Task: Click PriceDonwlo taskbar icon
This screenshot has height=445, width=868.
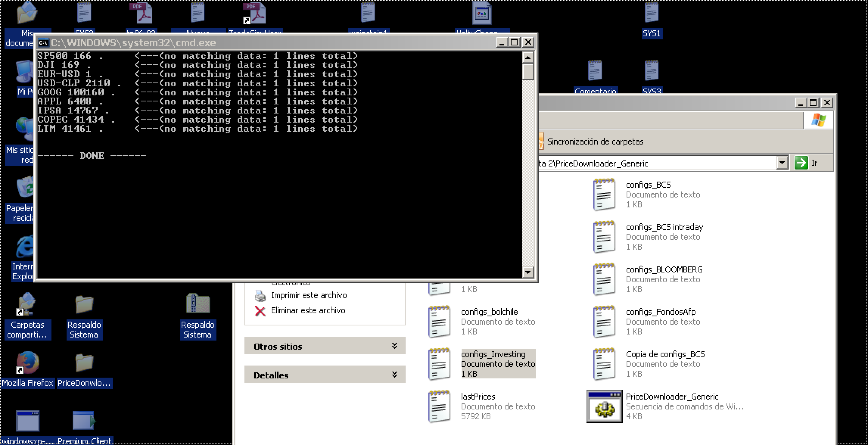Action: tap(83, 369)
